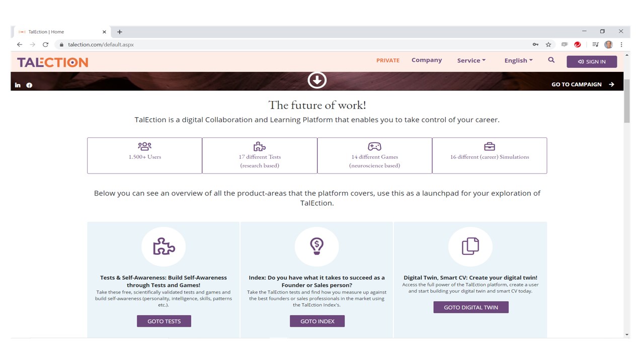Open the media control icon in toolbar
Viewport: 644px width, 362px height.
coord(595,45)
